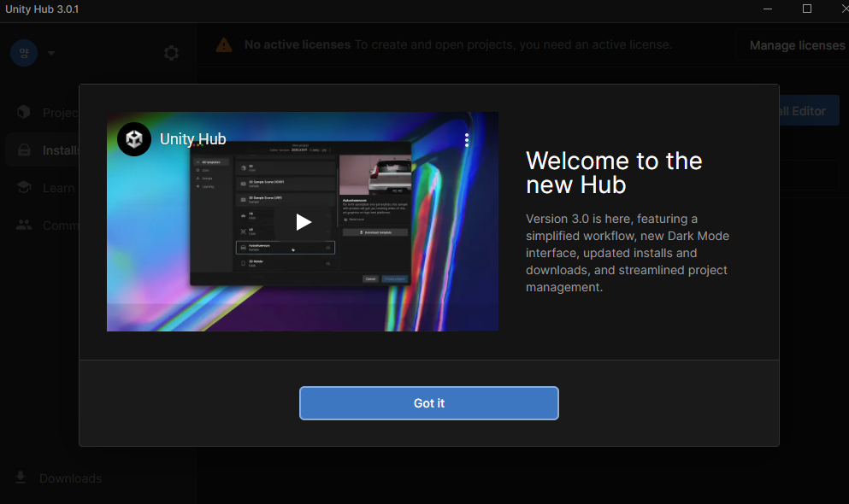Click the No active licenses message
Screen dimensions: 849x504
(x=458, y=45)
